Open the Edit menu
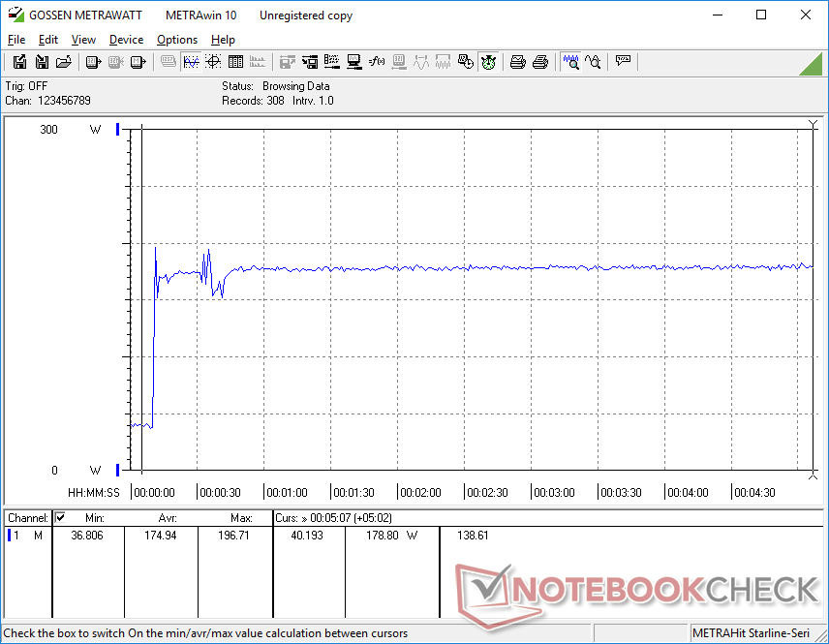 (48, 40)
